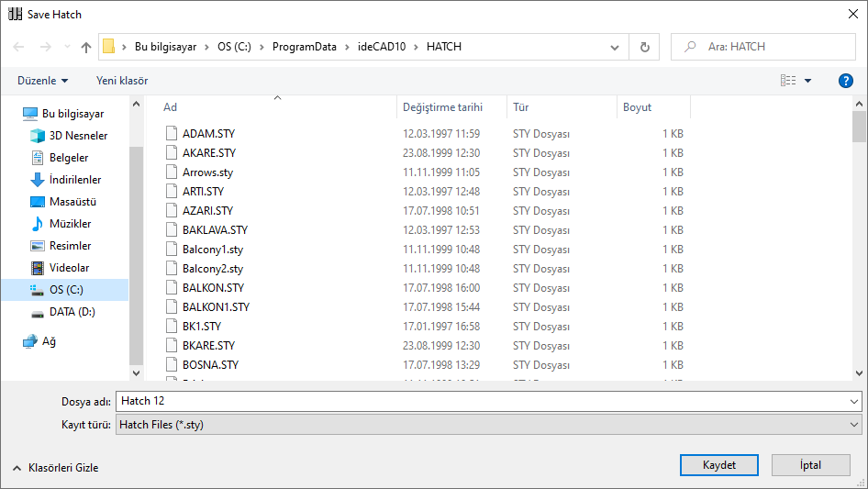Select AKARE.STY file icon
This screenshot has width=868, height=489.
[172, 153]
